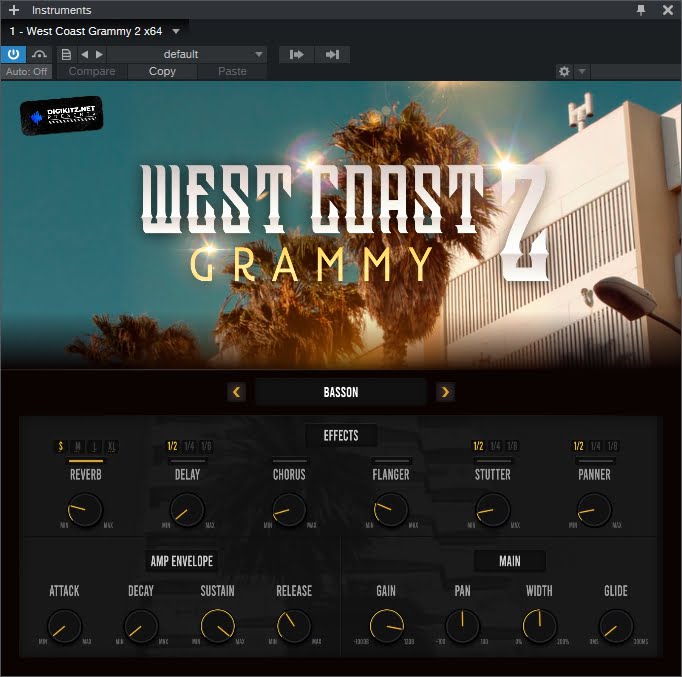This screenshot has height=677, width=682.
Task: Click the Release envelope knob
Action: point(294,626)
